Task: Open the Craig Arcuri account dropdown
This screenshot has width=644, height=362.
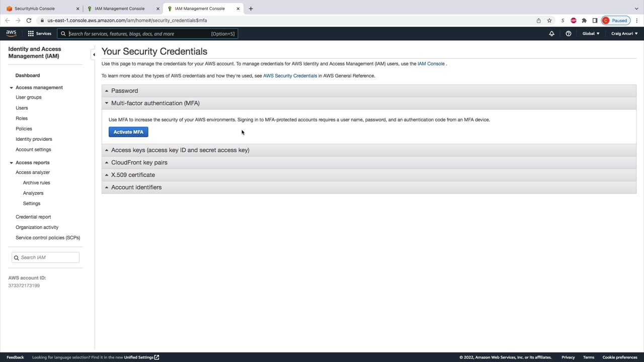Action: click(624, 34)
